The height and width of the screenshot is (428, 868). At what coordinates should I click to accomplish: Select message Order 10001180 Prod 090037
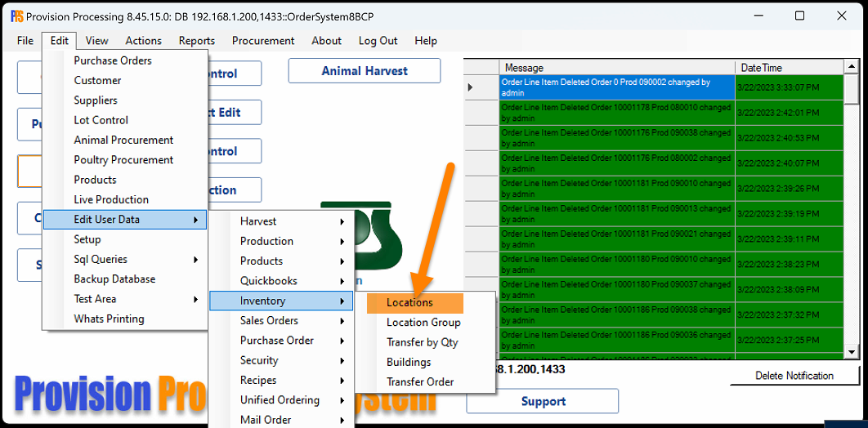click(x=617, y=290)
